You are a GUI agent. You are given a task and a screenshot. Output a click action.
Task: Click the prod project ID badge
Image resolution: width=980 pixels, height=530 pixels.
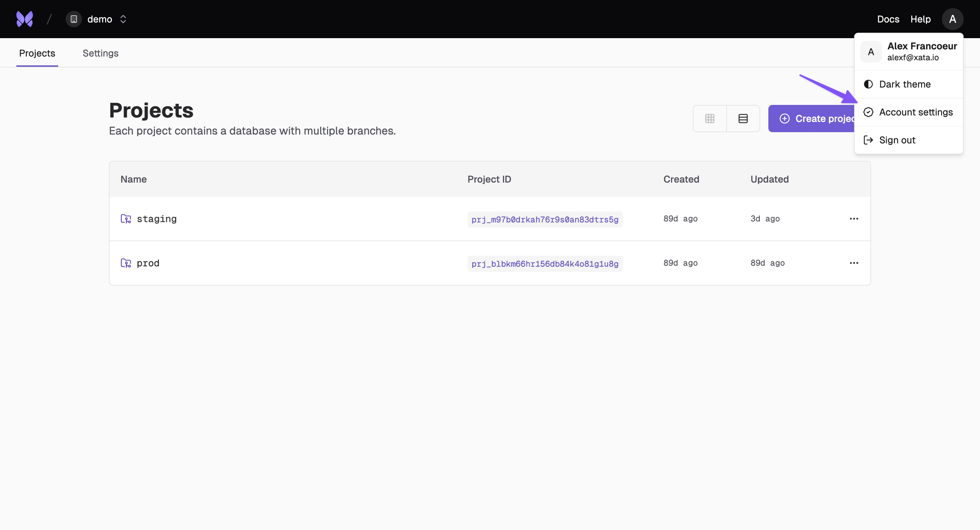[545, 264]
